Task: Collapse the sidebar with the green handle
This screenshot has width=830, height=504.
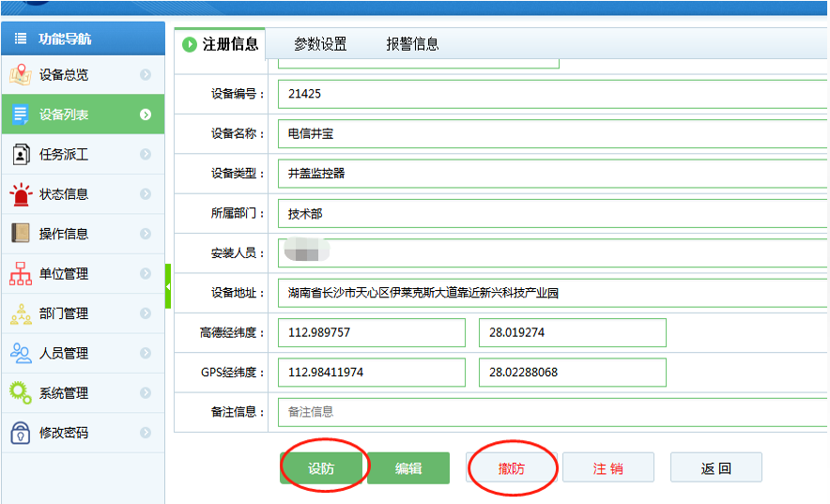Action: coord(168,285)
